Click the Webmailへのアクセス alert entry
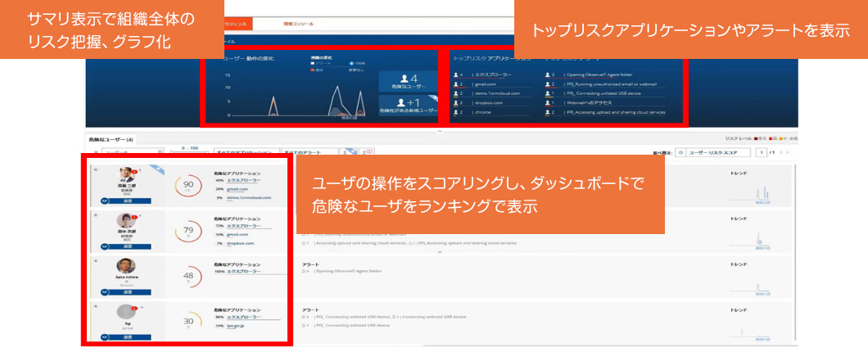 (590, 102)
